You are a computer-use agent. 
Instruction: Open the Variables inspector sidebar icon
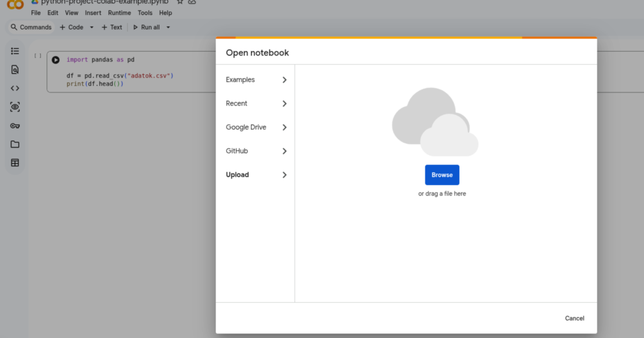(15, 107)
